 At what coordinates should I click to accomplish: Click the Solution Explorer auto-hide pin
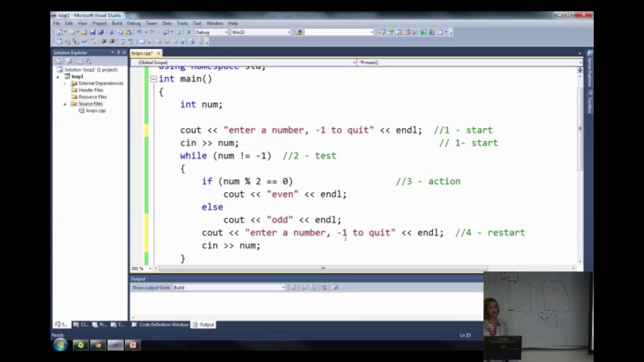pos(118,53)
